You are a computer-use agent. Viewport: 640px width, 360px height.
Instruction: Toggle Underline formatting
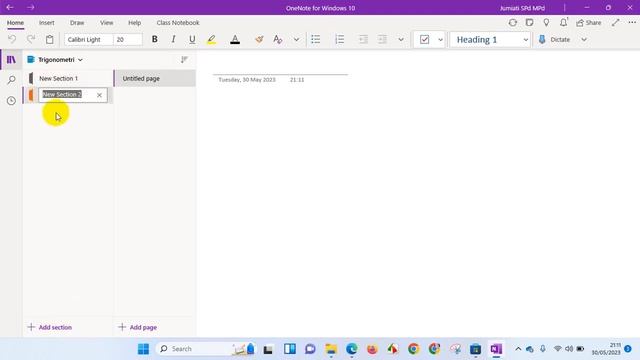coord(192,39)
